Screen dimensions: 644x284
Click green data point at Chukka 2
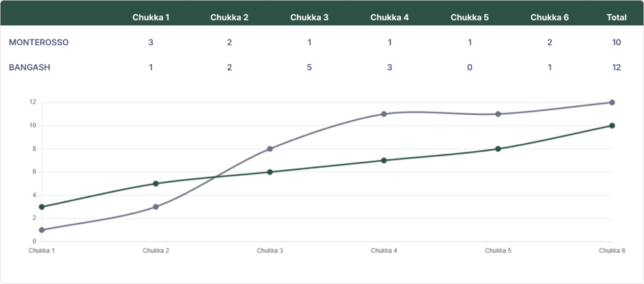156,183
